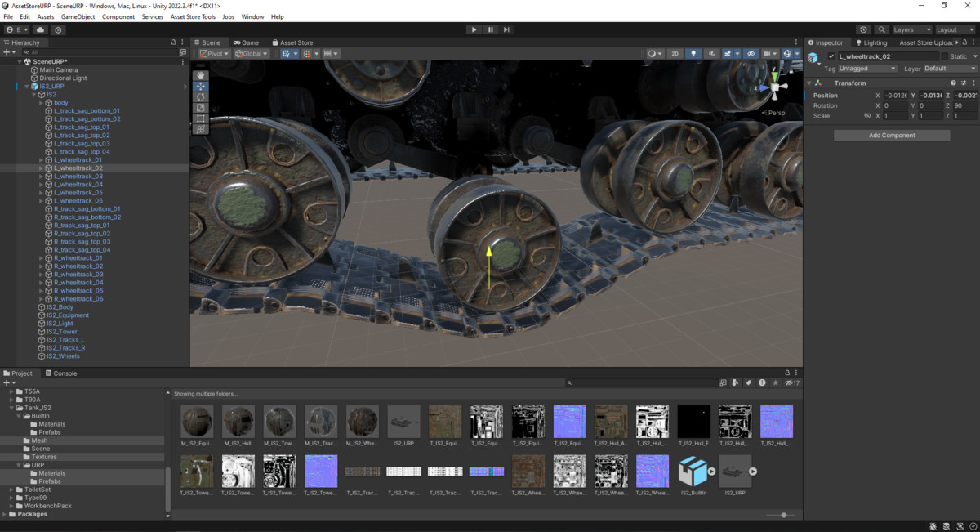
Task: Click the Play button
Action: (474, 29)
